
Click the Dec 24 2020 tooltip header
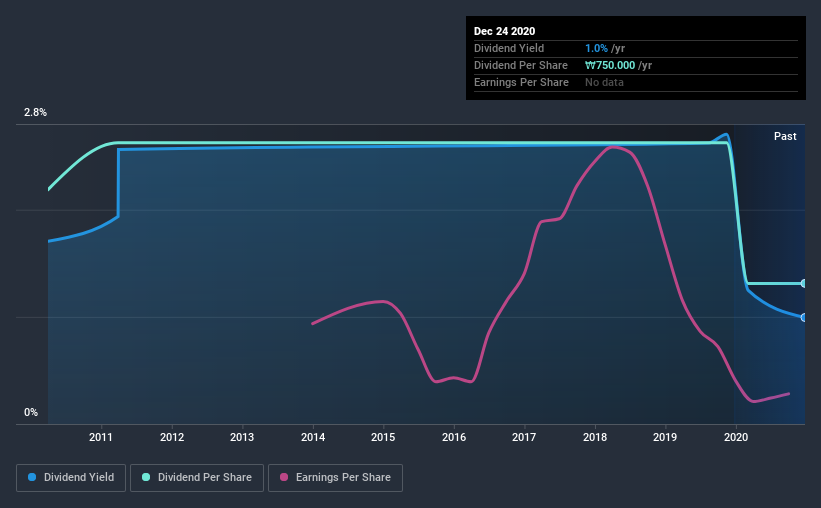click(504, 31)
